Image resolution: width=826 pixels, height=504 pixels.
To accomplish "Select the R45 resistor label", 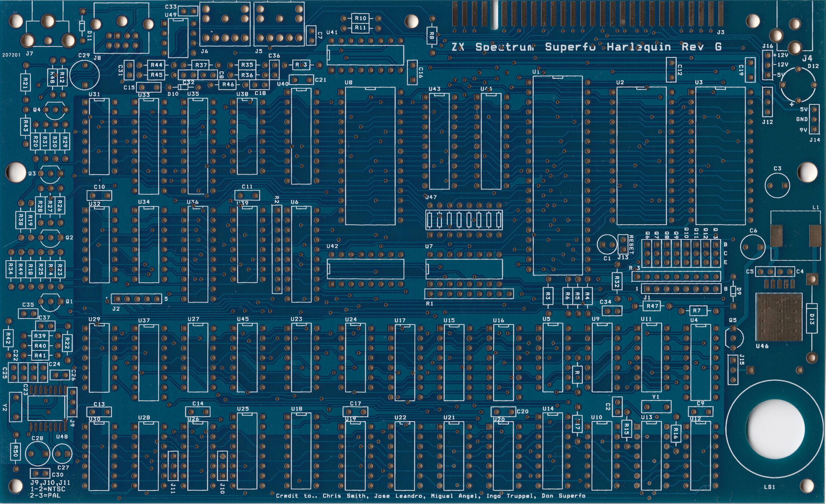I will coord(156,75).
